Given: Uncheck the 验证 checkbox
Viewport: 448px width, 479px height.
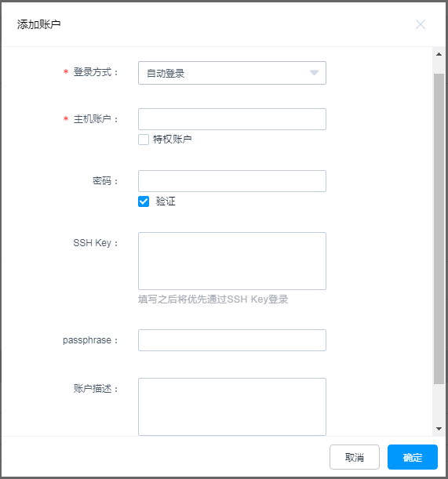Looking at the screenshot, I should [144, 201].
